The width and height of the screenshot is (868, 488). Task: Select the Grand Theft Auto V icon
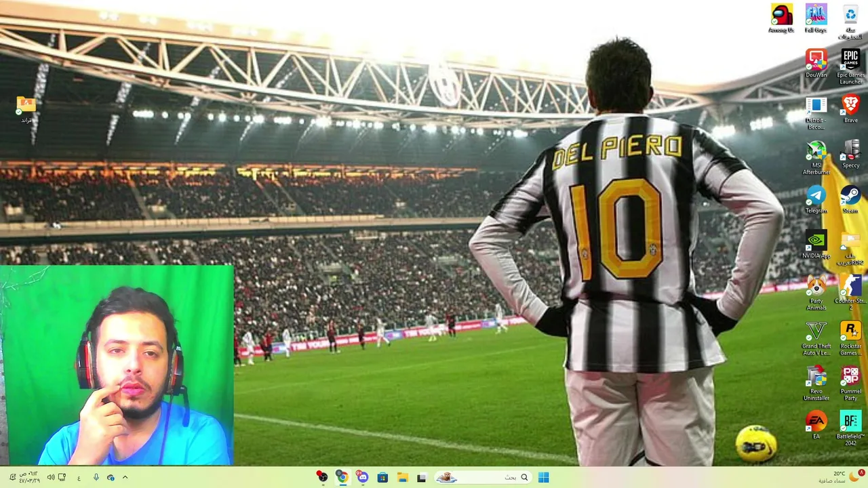(816, 339)
